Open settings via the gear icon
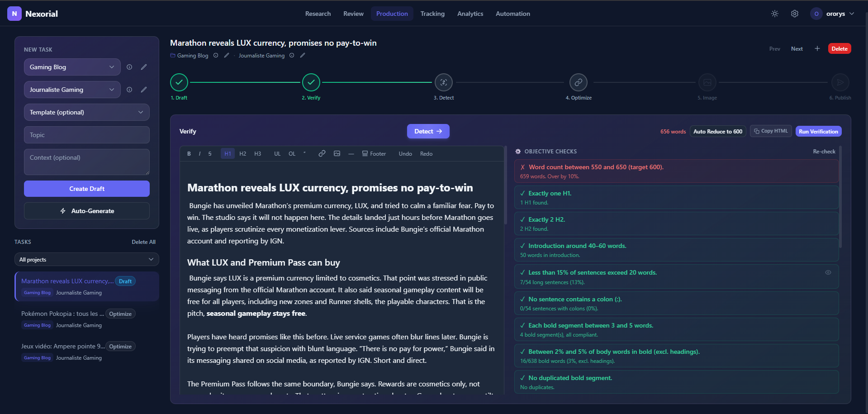The width and height of the screenshot is (868, 414). click(x=795, y=14)
